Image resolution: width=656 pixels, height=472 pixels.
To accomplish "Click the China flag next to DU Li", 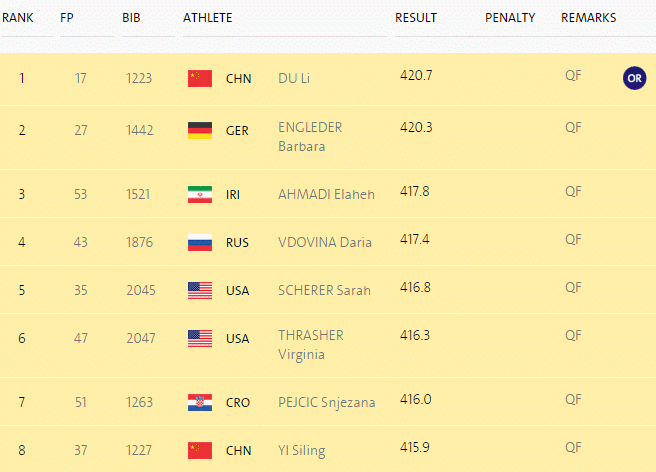I will [200, 78].
